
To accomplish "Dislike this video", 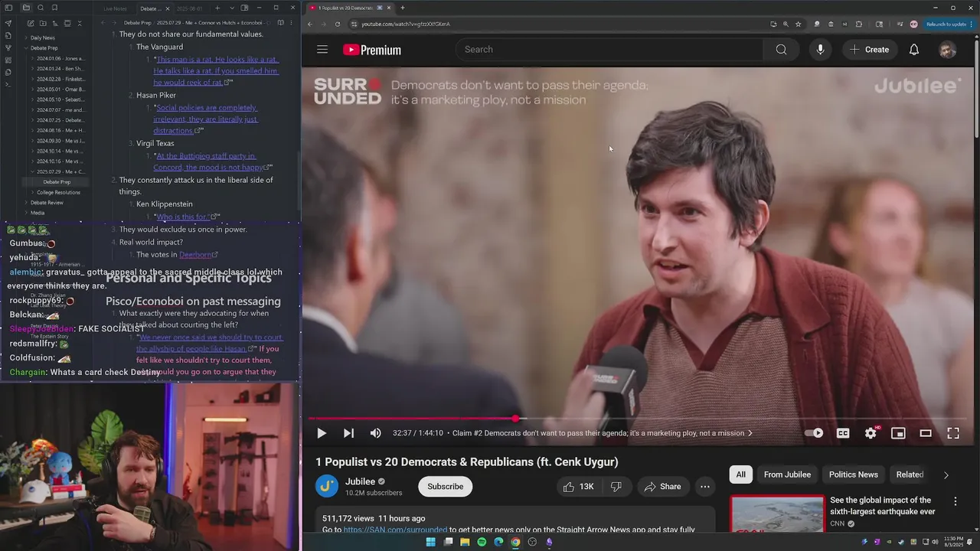I will pyautogui.click(x=616, y=487).
